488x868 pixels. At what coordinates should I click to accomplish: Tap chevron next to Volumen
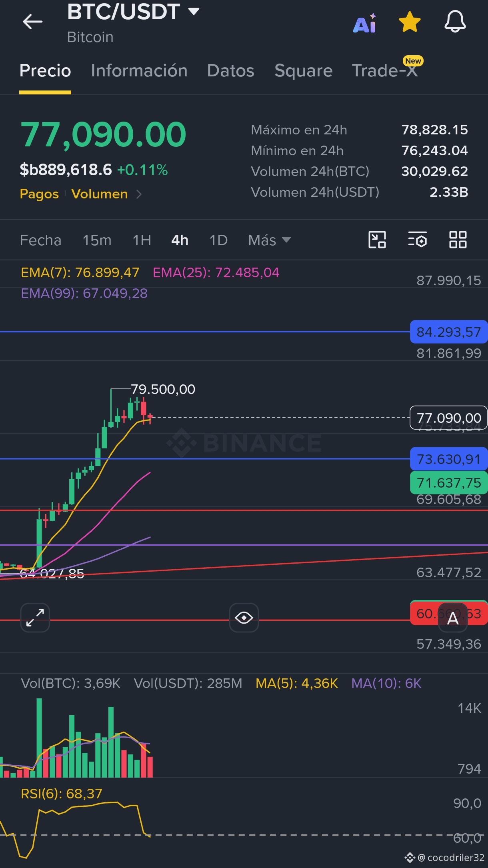139,194
